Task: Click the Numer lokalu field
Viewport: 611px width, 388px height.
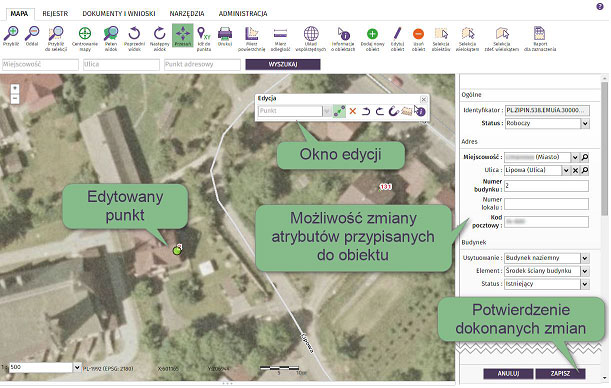Action: tap(546, 204)
